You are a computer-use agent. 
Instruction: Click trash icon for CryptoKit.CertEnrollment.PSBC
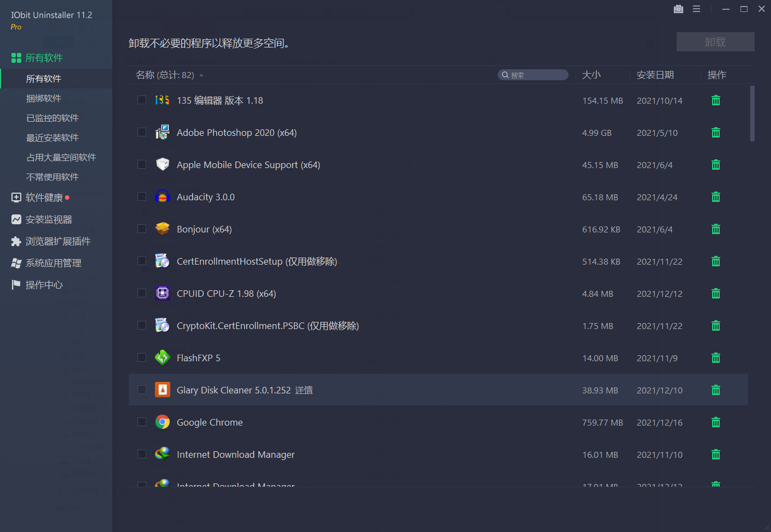pos(716,326)
